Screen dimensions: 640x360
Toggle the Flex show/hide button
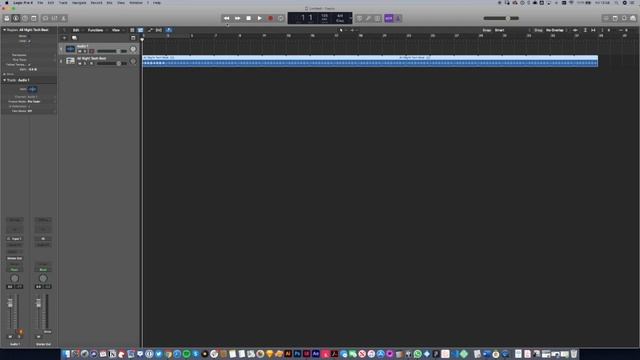point(159,30)
